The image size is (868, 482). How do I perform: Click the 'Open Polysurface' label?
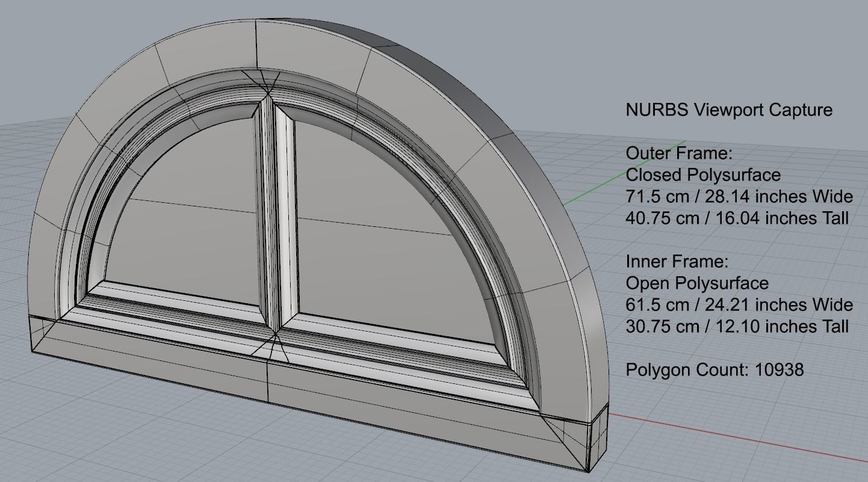(697, 283)
